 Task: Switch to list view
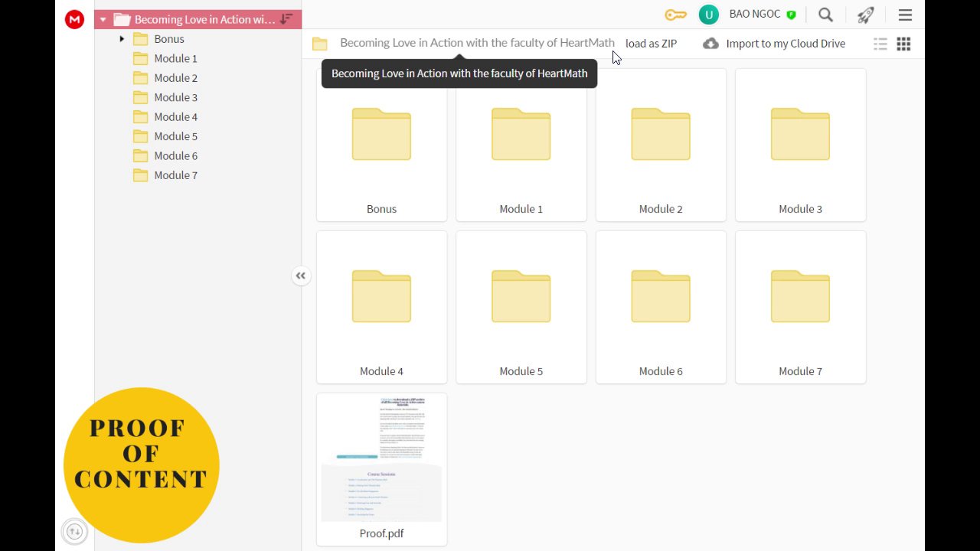880,44
